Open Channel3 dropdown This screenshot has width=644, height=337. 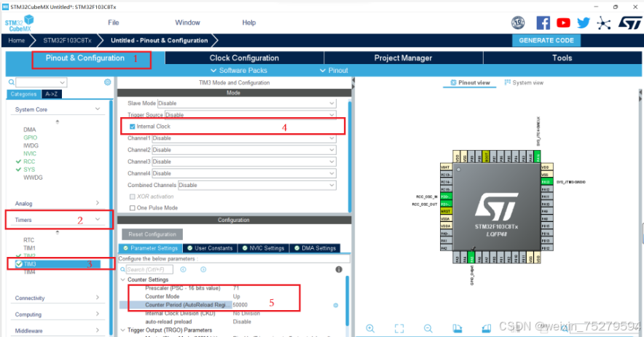[x=244, y=162]
